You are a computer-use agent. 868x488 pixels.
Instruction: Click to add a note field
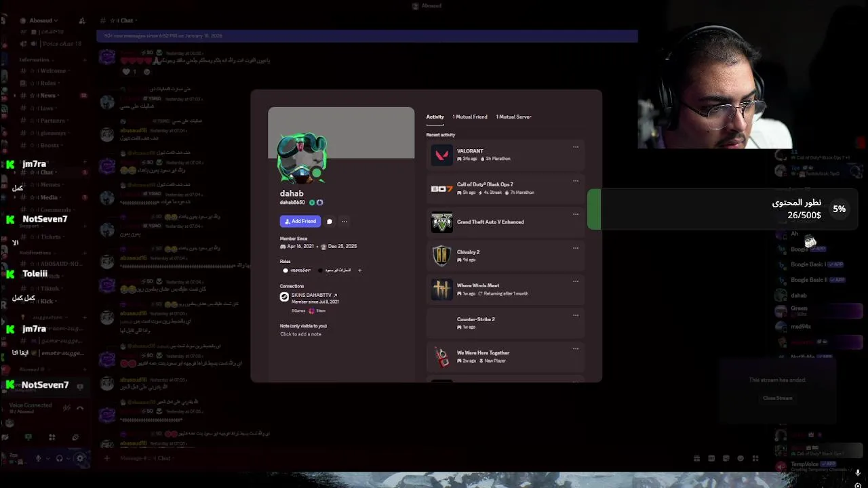[x=300, y=334]
